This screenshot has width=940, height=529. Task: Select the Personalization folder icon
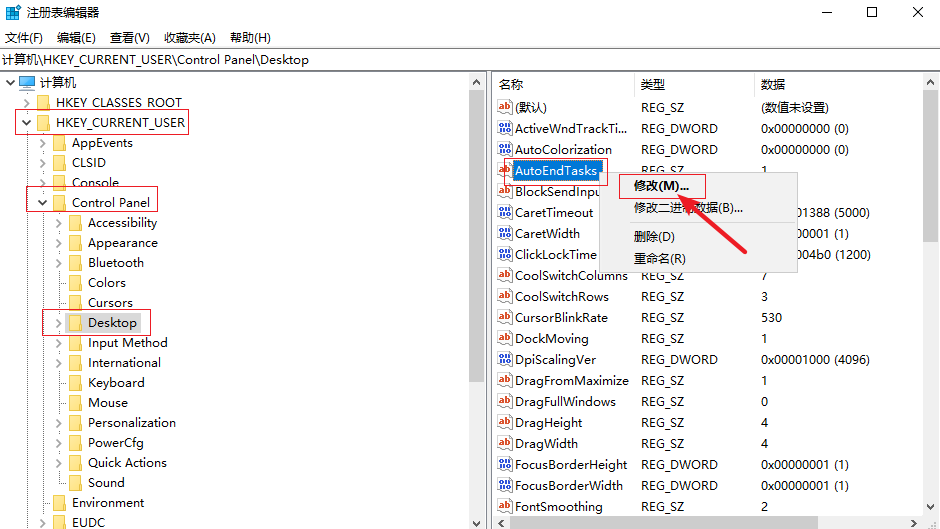click(x=75, y=423)
